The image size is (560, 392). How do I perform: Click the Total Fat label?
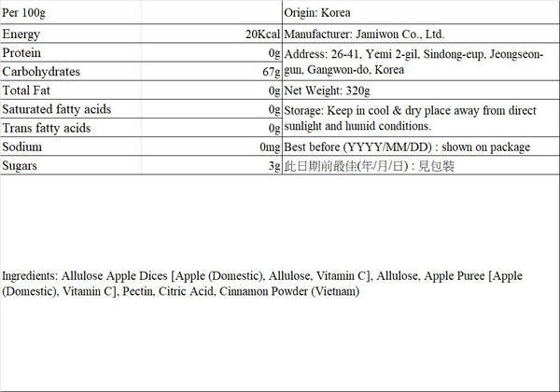[x=26, y=91]
